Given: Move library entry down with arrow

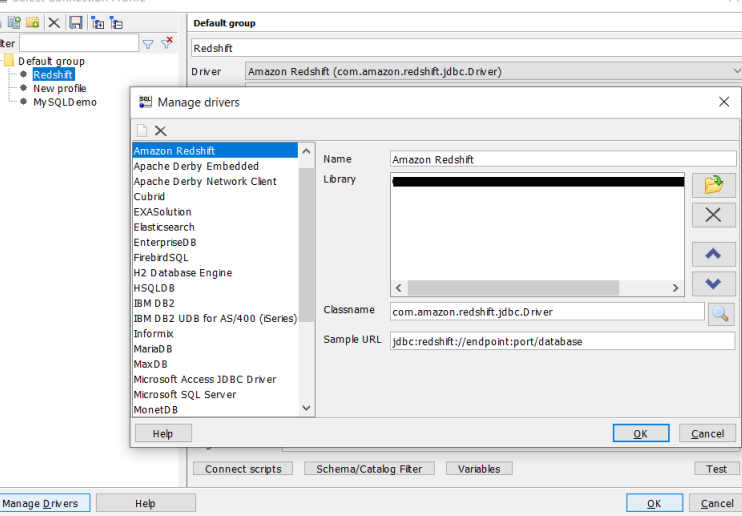Looking at the screenshot, I should click(713, 284).
